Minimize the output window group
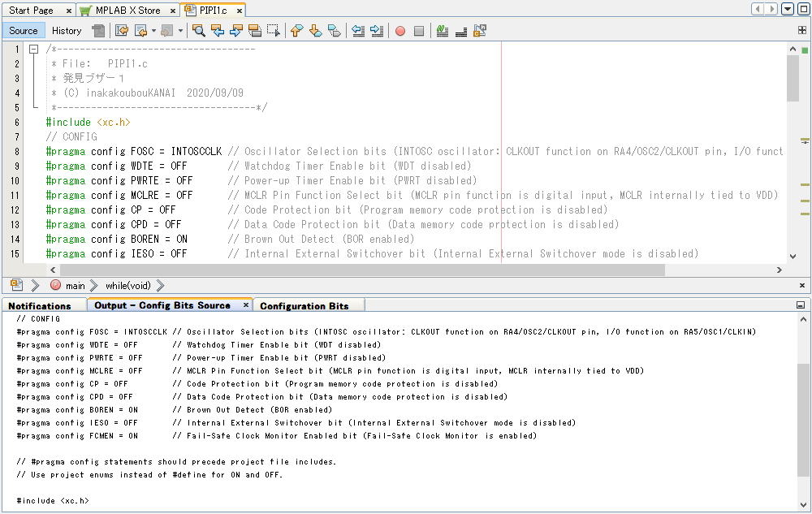 [800, 305]
